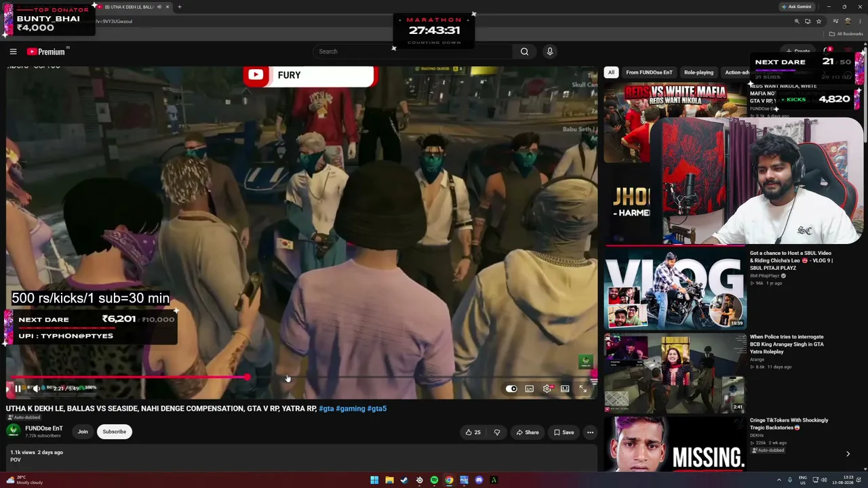
Task: Bookmark this page with the star
Action: point(818,21)
